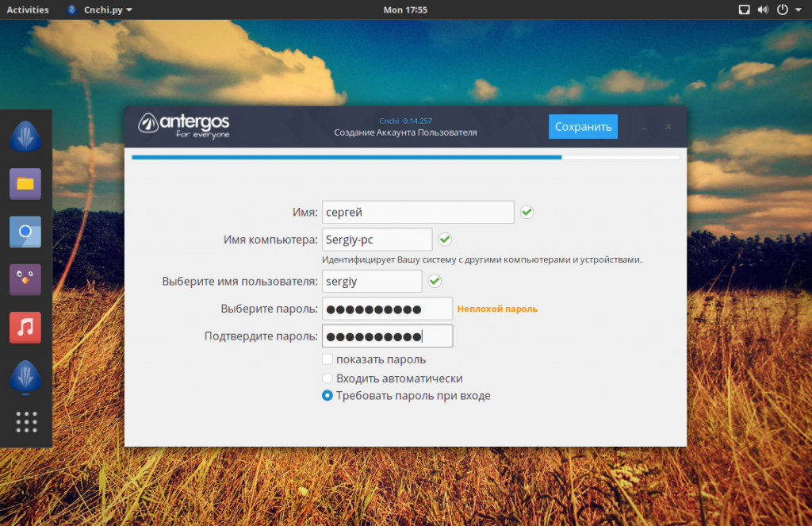This screenshot has width=812, height=526.
Task: Open the Activities overview
Action: click(x=28, y=10)
